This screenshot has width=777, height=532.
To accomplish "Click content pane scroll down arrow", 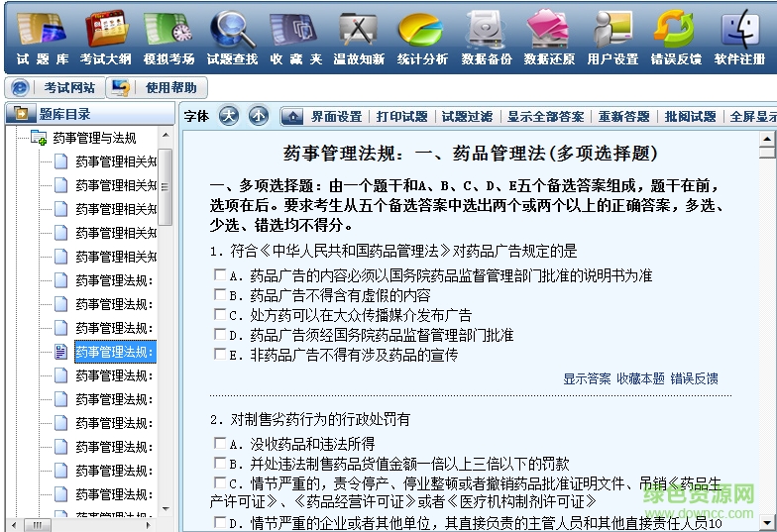I will tap(767, 522).
